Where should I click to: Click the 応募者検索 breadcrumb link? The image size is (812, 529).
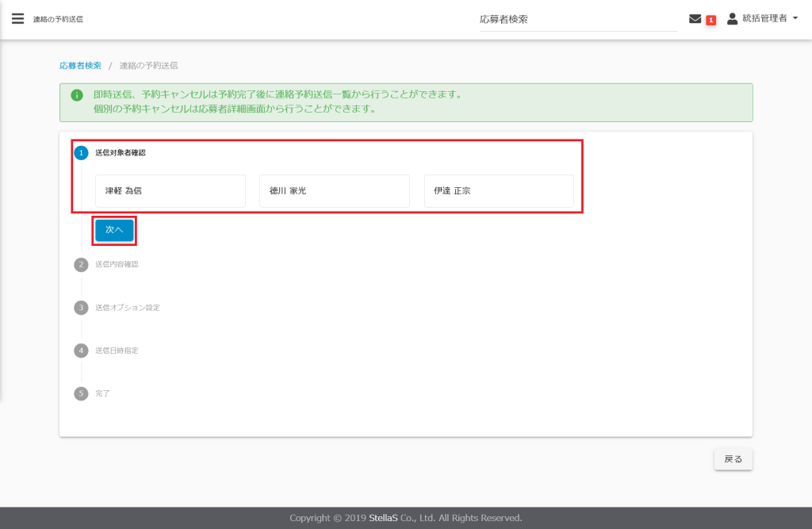(80, 65)
